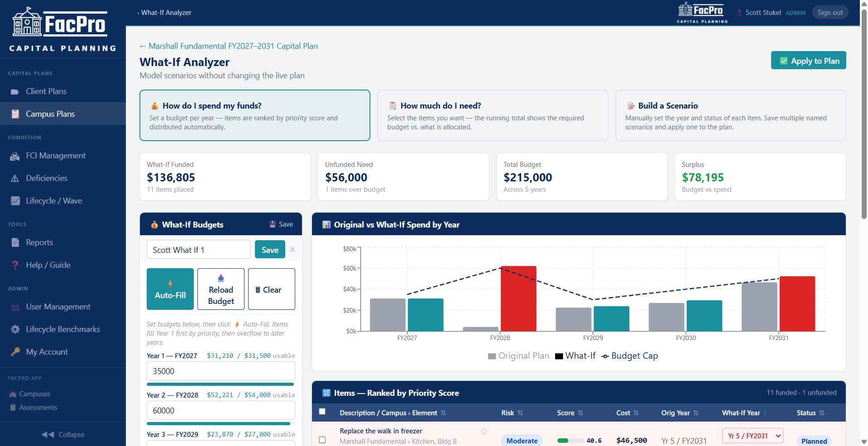Click the Lifecycle Benchmarks gear icon
The height and width of the screenshot is (446, 868).
coord(15,329)
